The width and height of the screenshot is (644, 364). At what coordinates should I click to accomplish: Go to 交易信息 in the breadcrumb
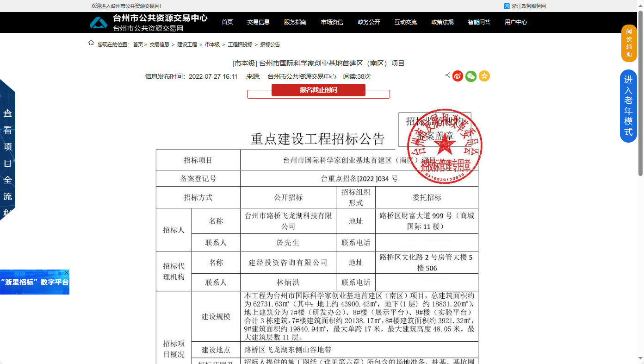(x=159, y=44)
